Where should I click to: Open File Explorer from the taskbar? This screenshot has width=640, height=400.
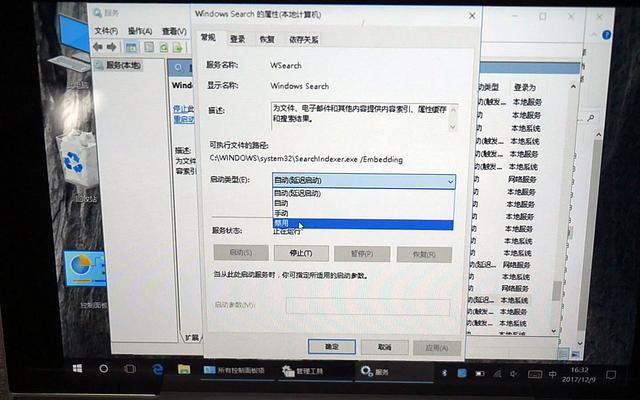coord(184,369)
